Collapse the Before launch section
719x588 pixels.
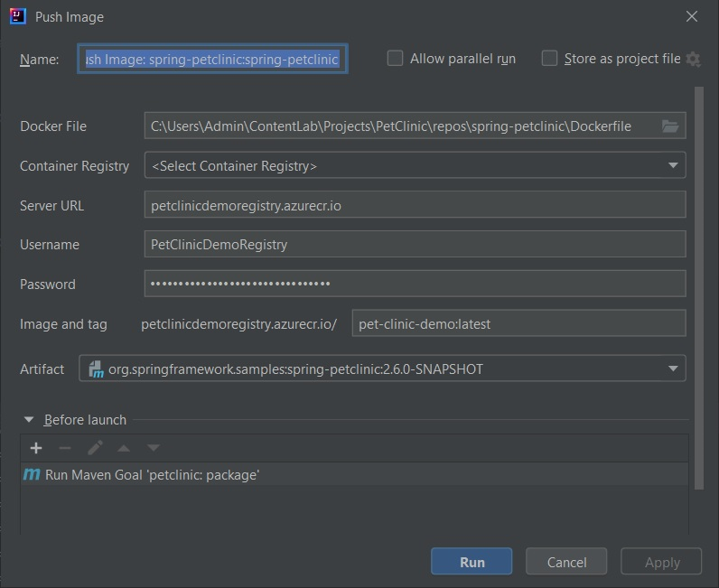click(x=29, y=420)
